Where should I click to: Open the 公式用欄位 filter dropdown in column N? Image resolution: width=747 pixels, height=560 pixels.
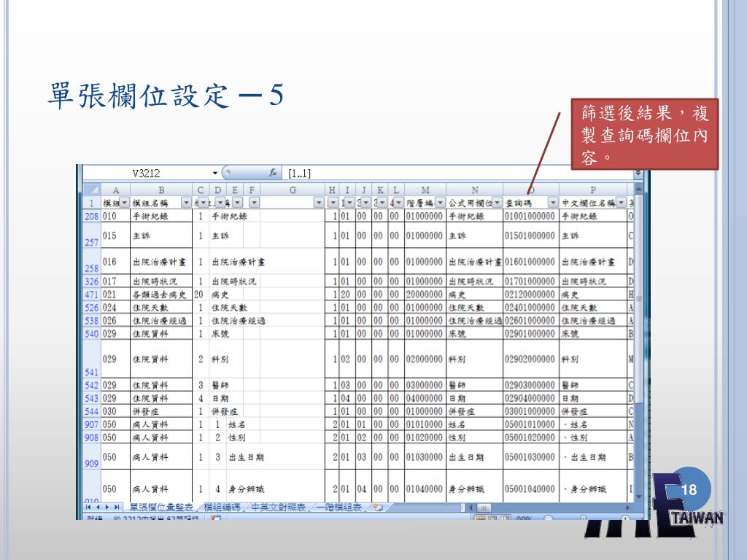pos(497,203)
